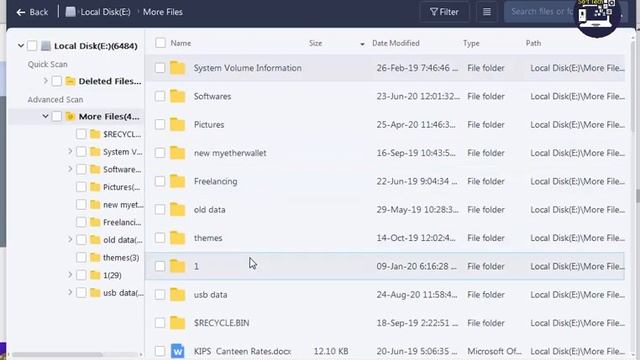Check the Softwares row checkbox
Image resolution: width=640 pixels, height=360 pixels.
[160, 96]
